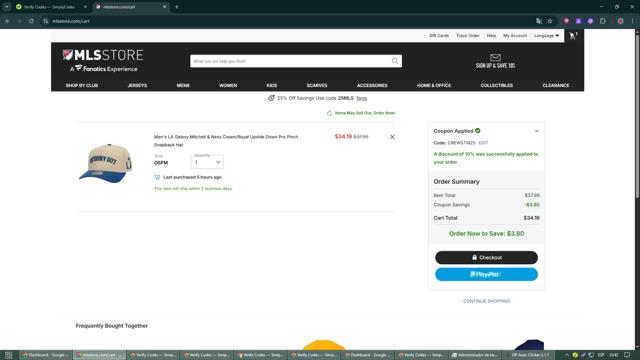This screenshot has width=640, height=360.
Task: Click the browser back arrow
Action: pos(7,21)
